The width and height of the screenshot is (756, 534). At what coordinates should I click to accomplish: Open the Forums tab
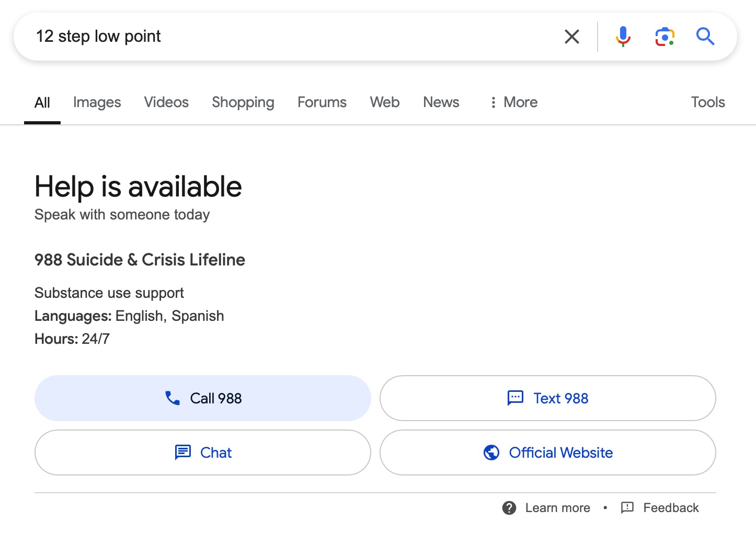pos(322,102)
